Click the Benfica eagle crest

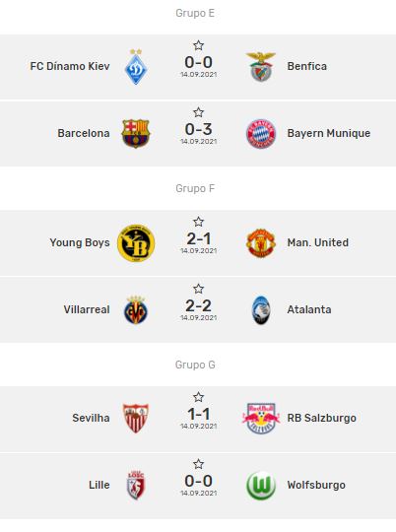point(261,67)
